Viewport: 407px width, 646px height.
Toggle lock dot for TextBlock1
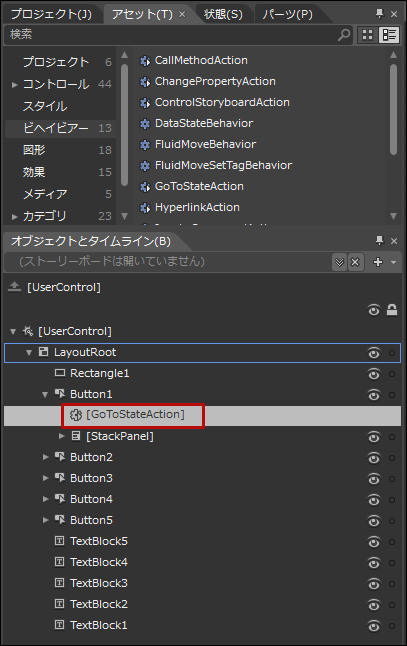pos(392,626)
